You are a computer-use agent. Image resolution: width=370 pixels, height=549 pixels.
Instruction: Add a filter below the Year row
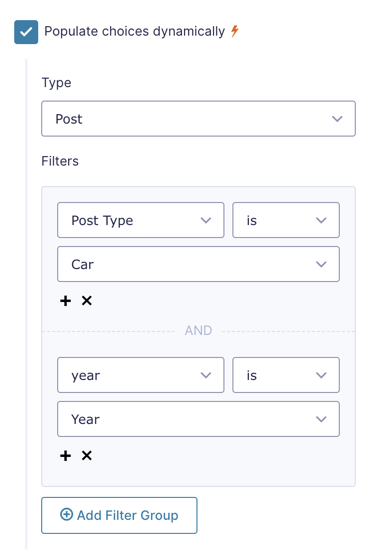[x=65, y=456]
